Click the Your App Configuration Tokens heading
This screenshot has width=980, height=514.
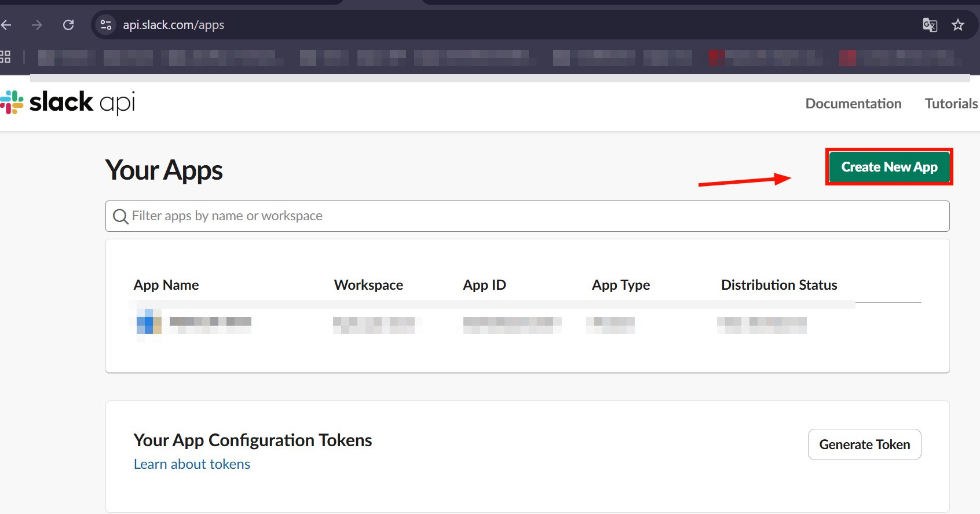coord(253,440)
